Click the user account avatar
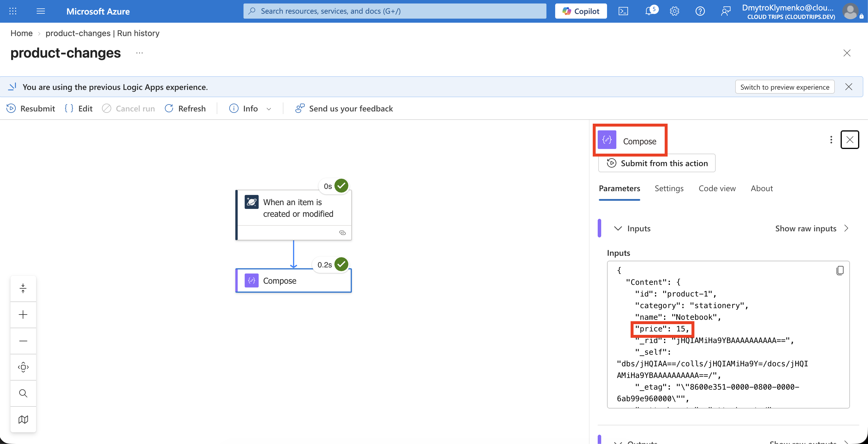Image resolution: width=868 pixels, height=444 pixels. (x=850, y=11)
